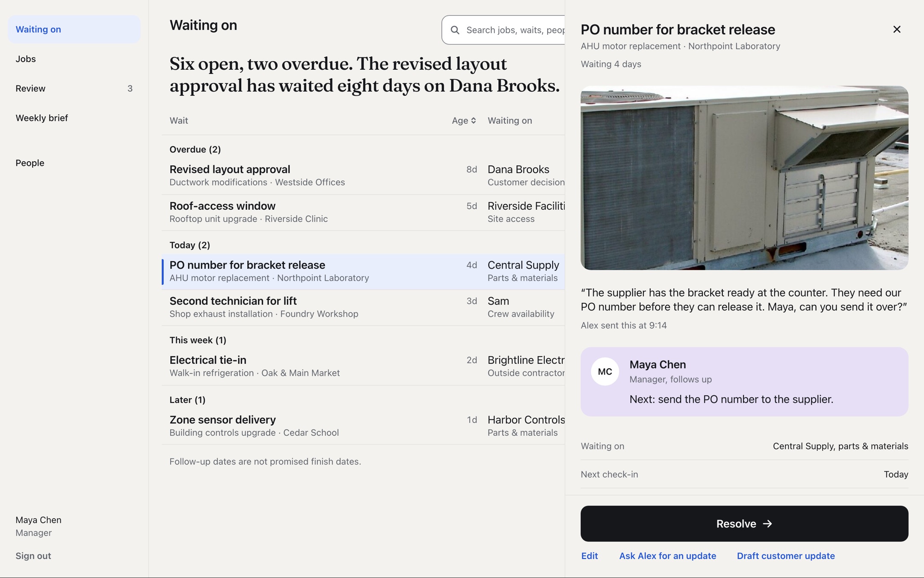Select the Roof-access window wait
The width and height of the screenshot is (924, 578).
click(363, 212)
